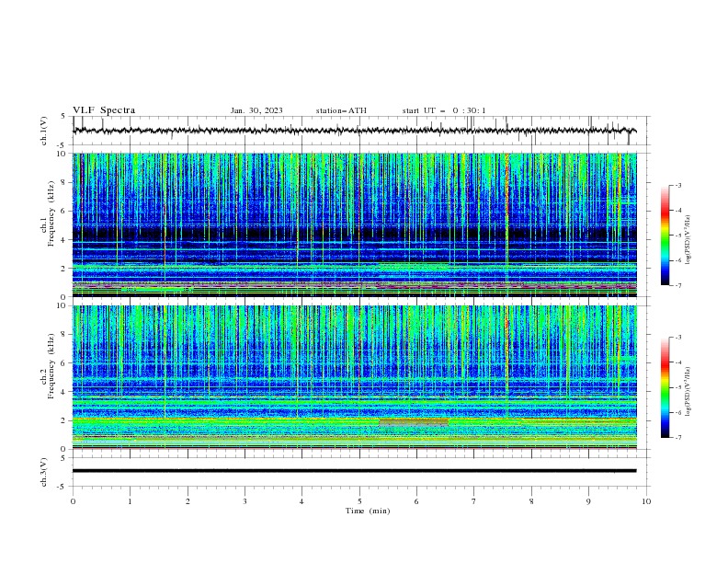Image resolution: width=728 pixels, height=563 pixels.
Task: Select the ch.1 "Frequency (kHz)" axis label
Action: (x=51, y=214)
